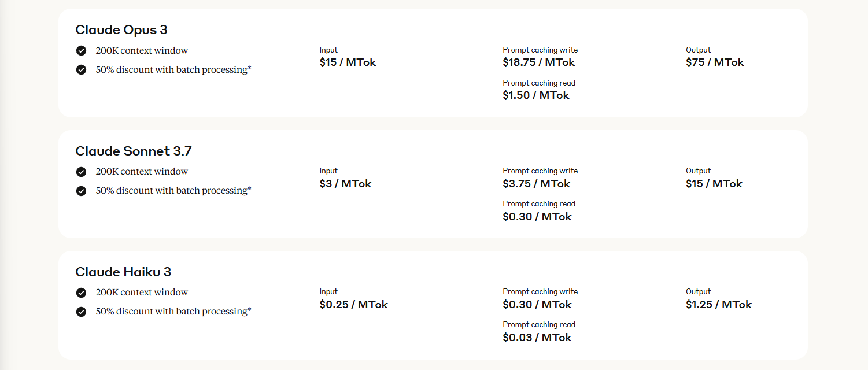Select the Claude Opus 3 heading
Viewport: 868px width, 370px height.
pos(121,30)
